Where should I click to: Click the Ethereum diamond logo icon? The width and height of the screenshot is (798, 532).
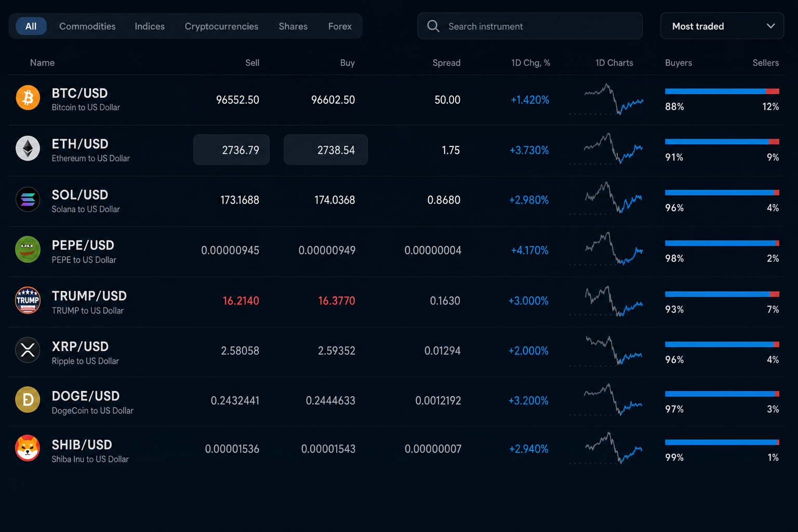point(28,149)
